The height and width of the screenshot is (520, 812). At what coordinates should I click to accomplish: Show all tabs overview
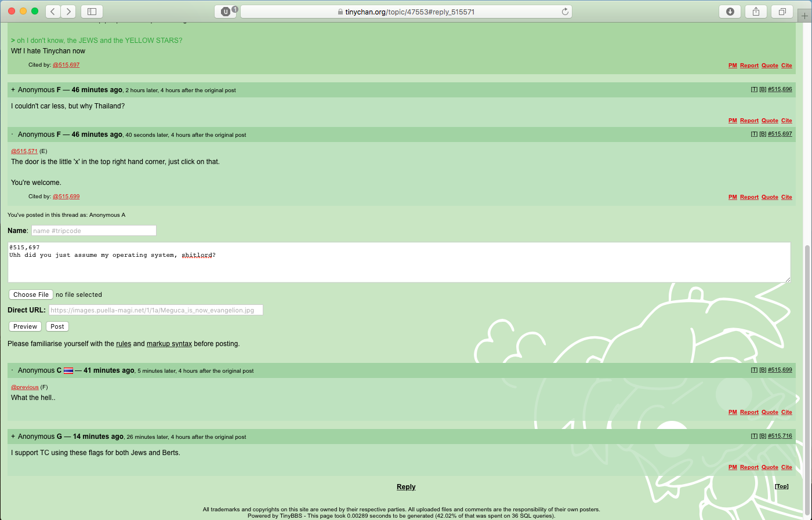[x=782, y=12]
